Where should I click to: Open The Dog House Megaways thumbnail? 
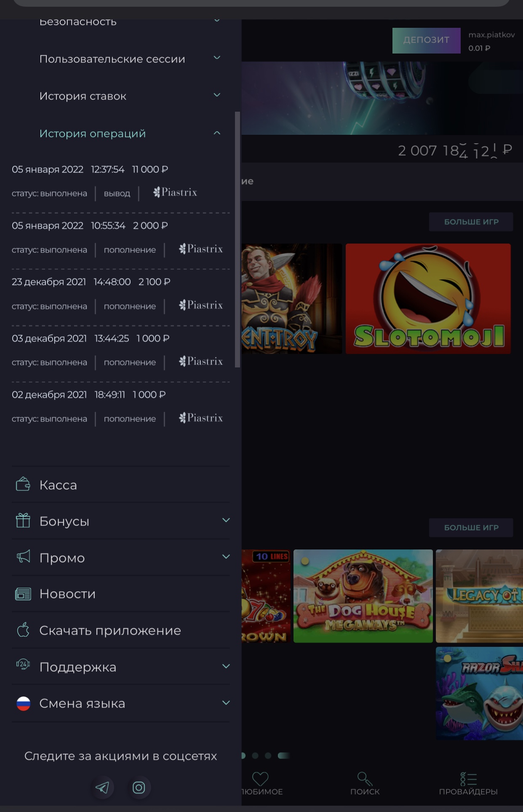click(363, 596)
